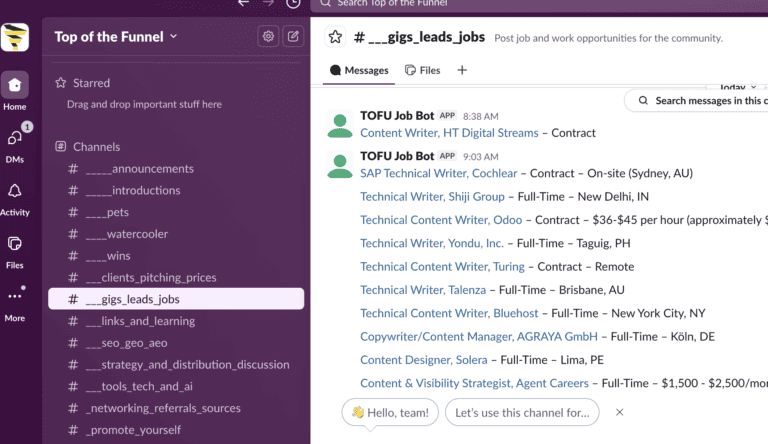Collapse the Channels section header
The height and width of the screenshot is (444, 768).
[x=96, y=146]
